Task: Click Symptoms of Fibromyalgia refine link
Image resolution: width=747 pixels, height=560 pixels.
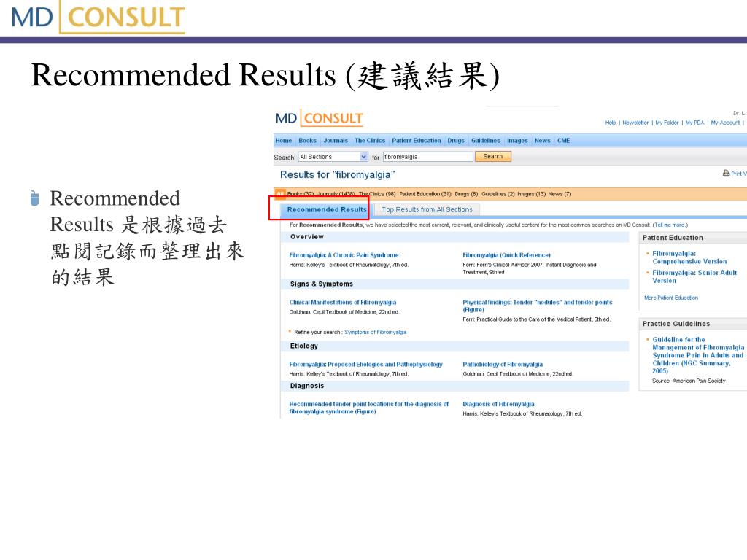Action: click(375, 332)
